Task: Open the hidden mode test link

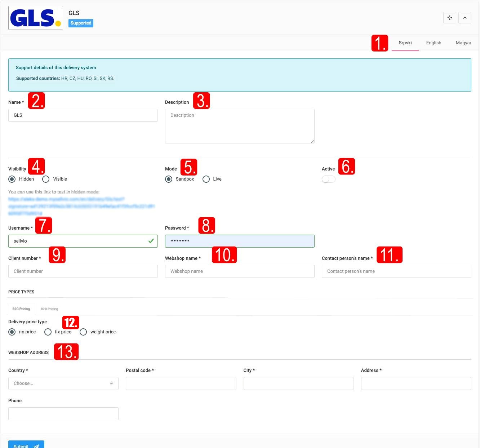Action: click(x=81, y=206)
